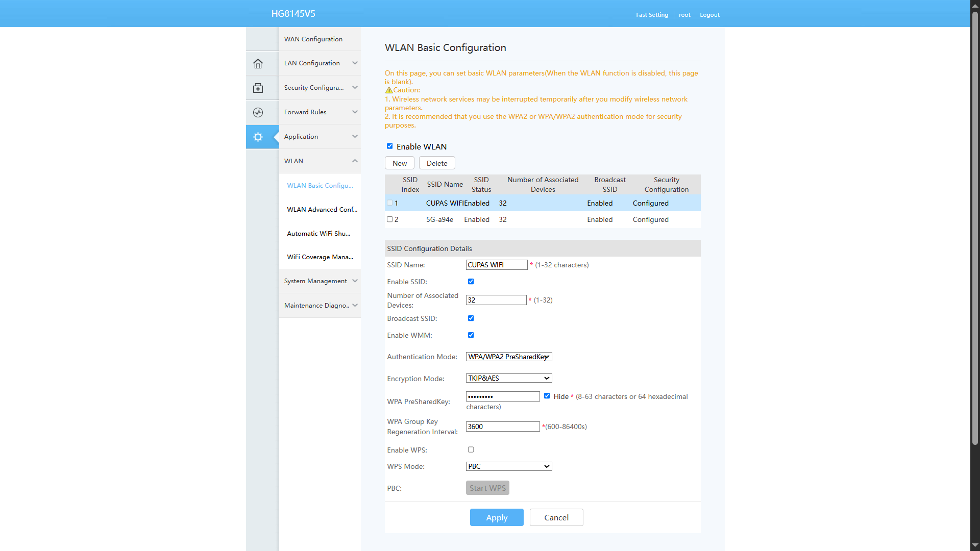Click the root user link

coord(684,15)
